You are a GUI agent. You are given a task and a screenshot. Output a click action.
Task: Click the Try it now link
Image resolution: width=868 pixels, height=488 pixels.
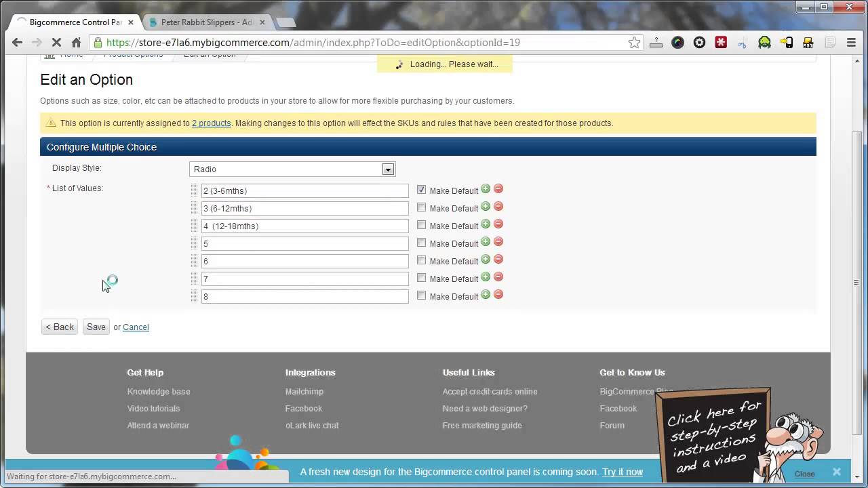tap(623, 472)
